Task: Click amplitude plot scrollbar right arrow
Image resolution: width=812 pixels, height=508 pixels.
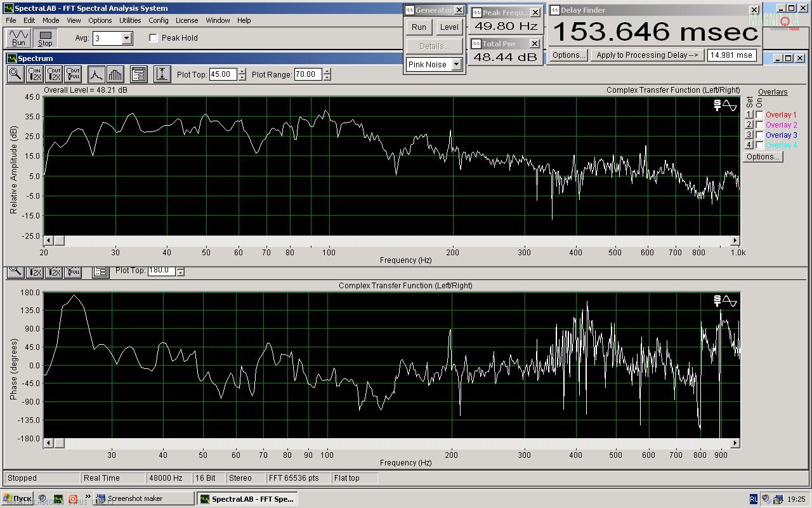Action: (x=735, y=241)
